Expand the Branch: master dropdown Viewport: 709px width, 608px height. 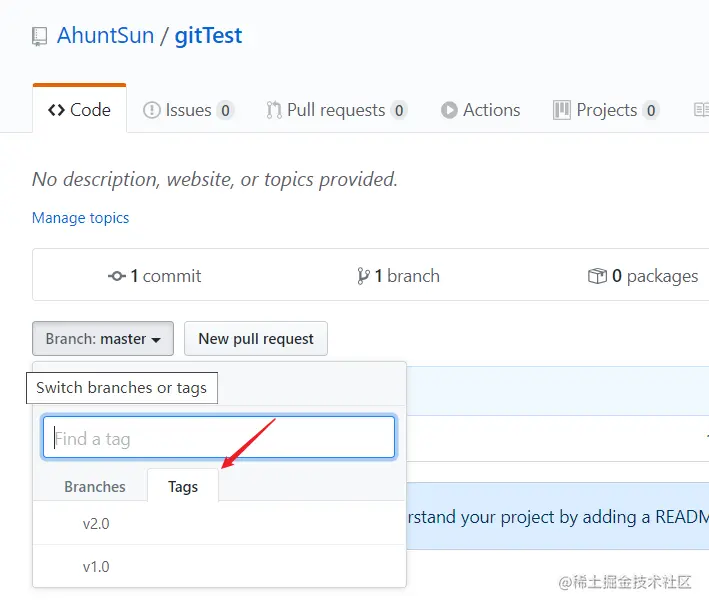[x=103, y=339]
